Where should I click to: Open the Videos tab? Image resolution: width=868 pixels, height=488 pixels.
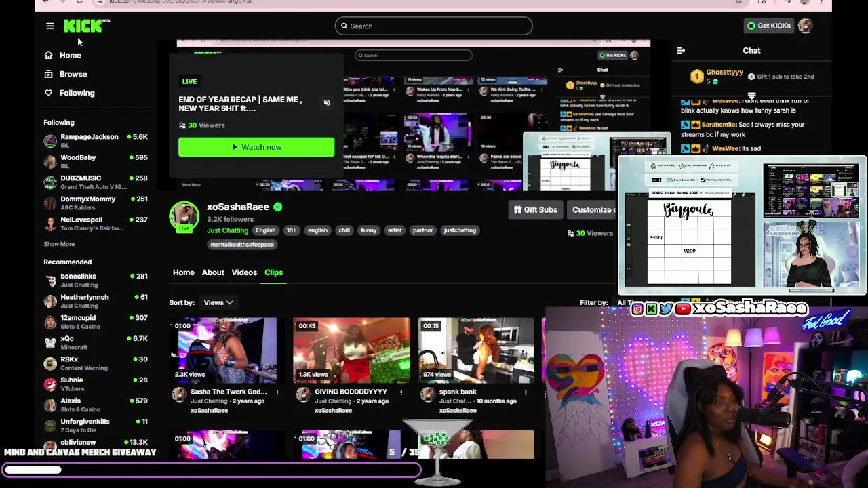[244, 272]
